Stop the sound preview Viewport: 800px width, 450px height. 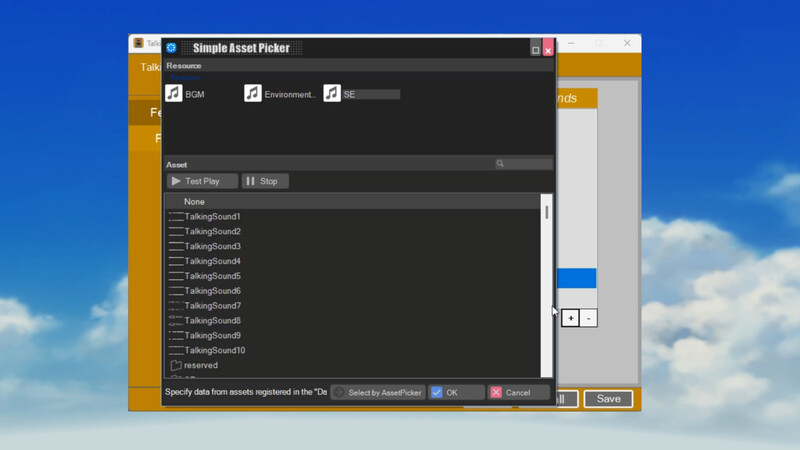(265, 181)
